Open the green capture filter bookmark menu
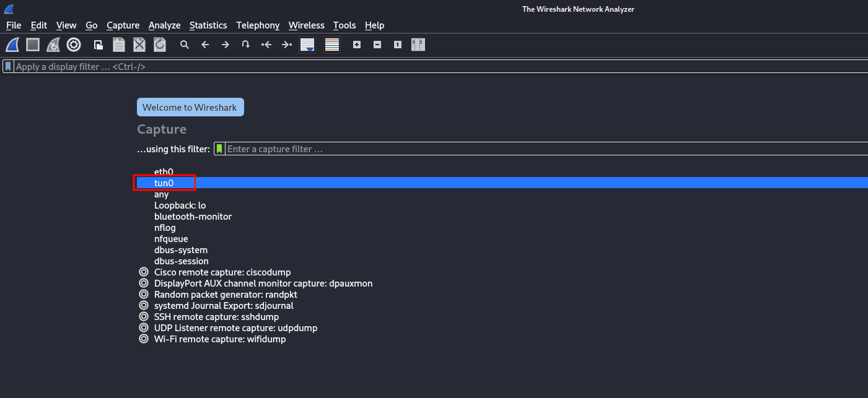Image resolution: width=868 pixels, height=398 pixels. pyautogui.click(x=219, y=149)
